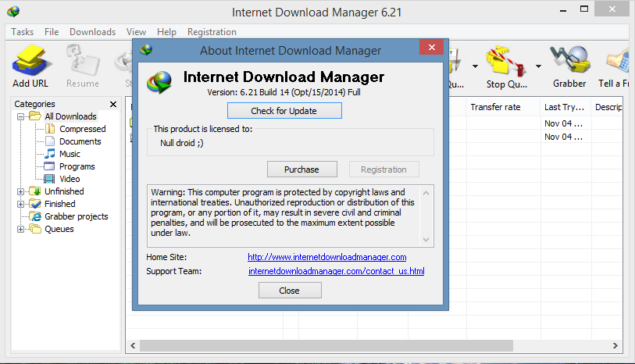
Task: Open the Grabber tool
Action: (x=569, y=60)
